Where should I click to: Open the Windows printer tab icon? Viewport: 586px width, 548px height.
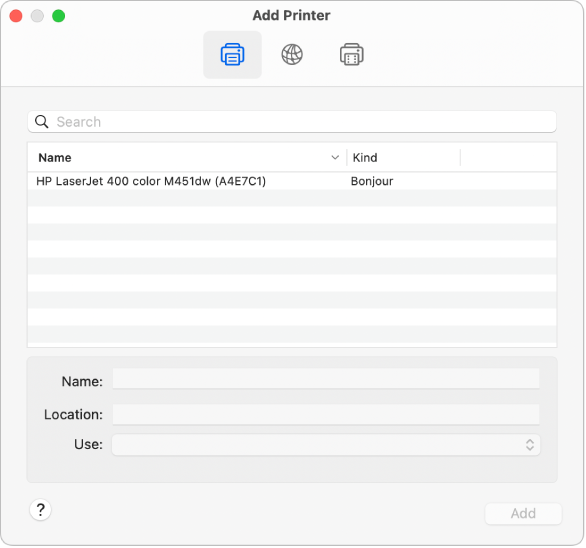point(351,55)
